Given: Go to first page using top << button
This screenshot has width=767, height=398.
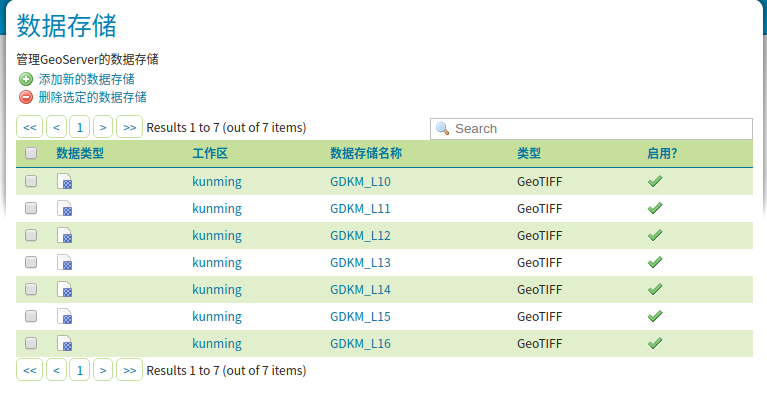Looking at the screenshot, I should [29, 127].
